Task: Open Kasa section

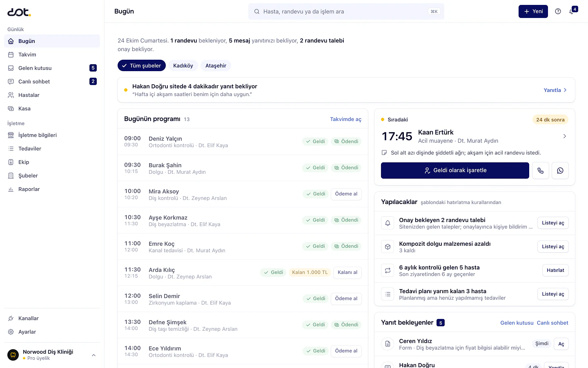Action: [52, 108]
